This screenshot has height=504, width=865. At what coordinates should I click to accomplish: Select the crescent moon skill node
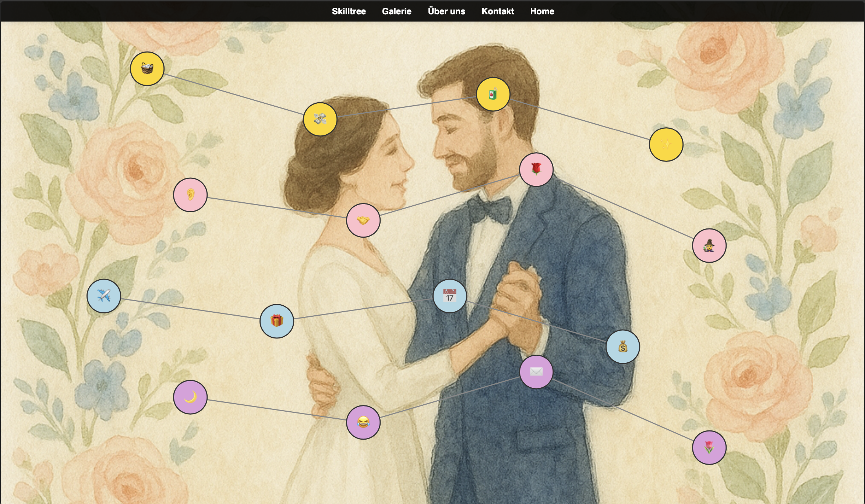190,397
